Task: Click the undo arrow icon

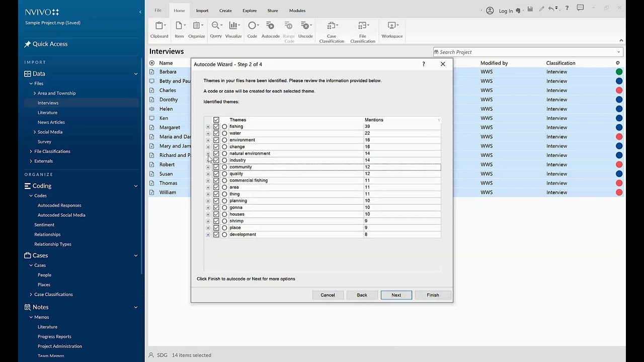Action: pyautogui.click(x=551, y=9)
